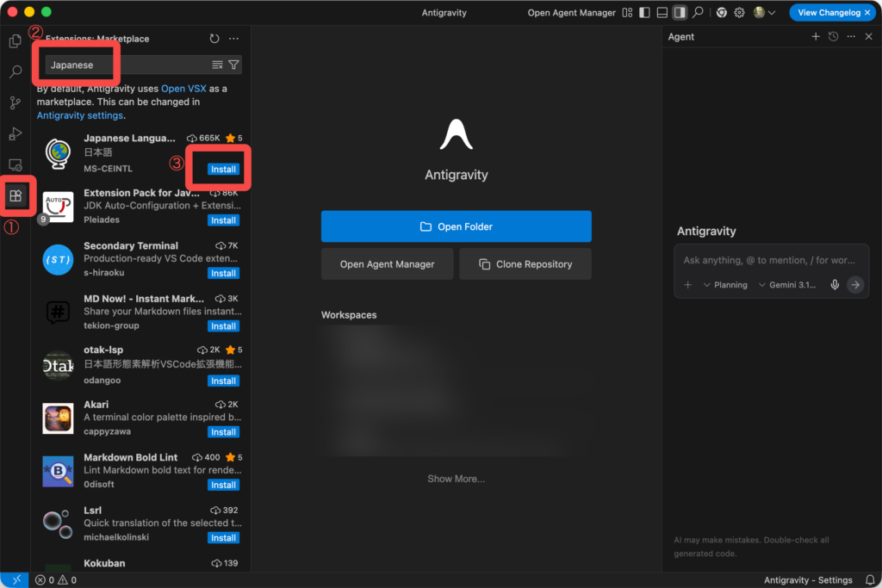Expand the Planning mode dropdown
The width and height of the screenshot is (882, 588).
[x=725, y=285]
